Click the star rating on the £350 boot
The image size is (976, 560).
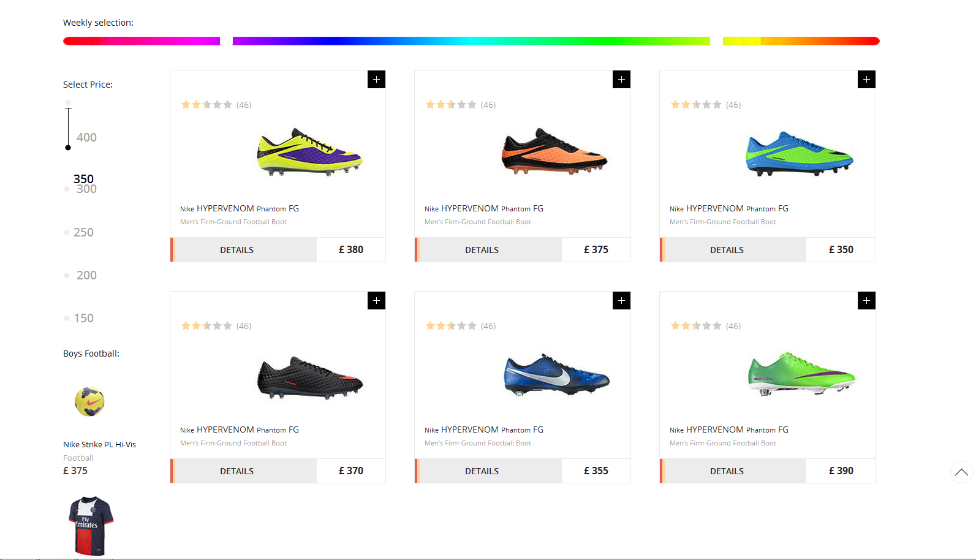click(x=696, y=105)
